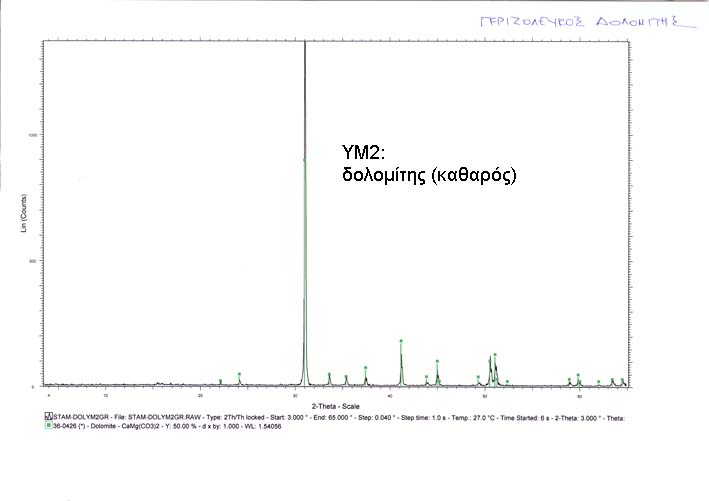Screen dimensions: 709x501
Task: Click the green marker on main peak
Action: (304, 158)
